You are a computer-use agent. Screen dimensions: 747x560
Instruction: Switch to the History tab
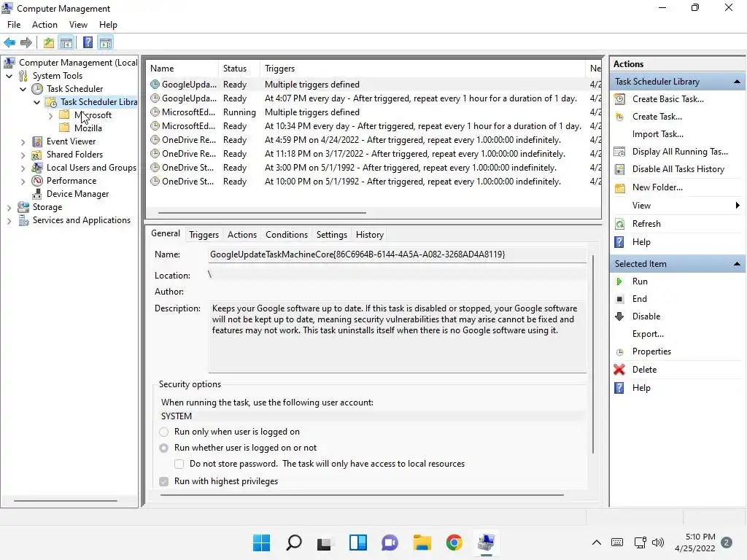coord(370,235)
